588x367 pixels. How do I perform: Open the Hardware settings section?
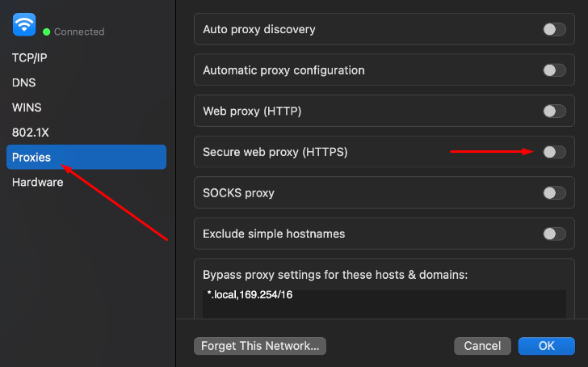[37, 182]
